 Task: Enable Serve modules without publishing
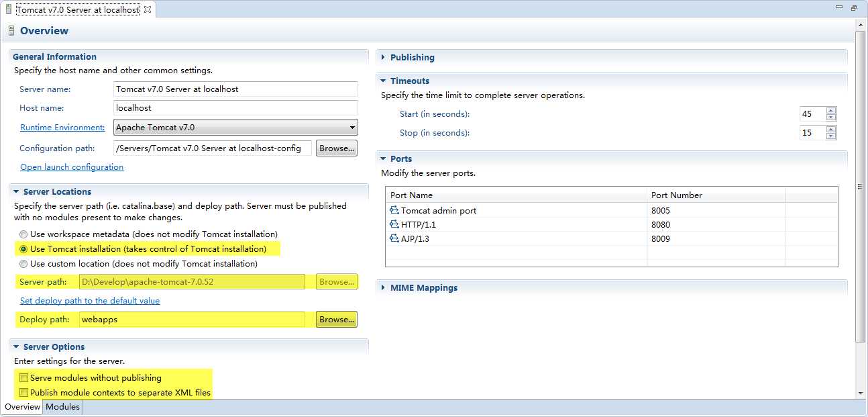24,378
